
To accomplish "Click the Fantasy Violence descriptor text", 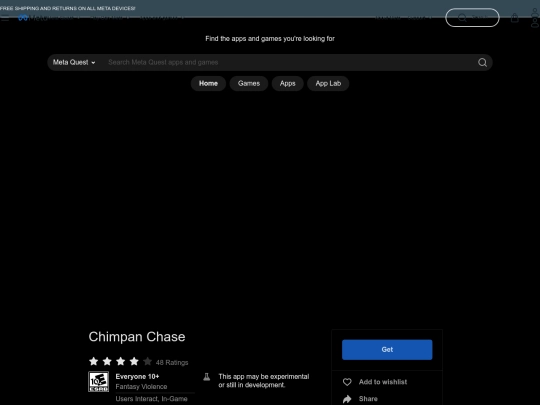I will pos(141,387).
